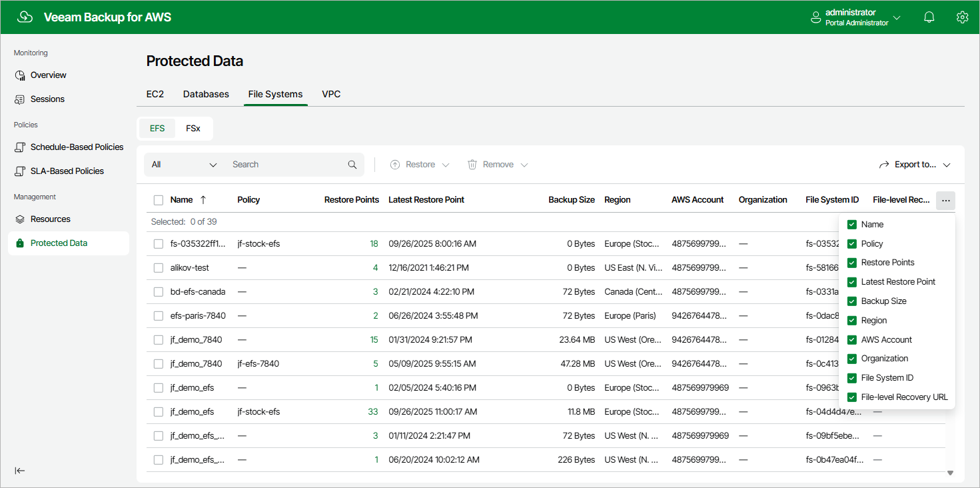Uncheck the Organization column checkbox
The height and width of the screenshot is (488, 980).
tap(852, 359)
